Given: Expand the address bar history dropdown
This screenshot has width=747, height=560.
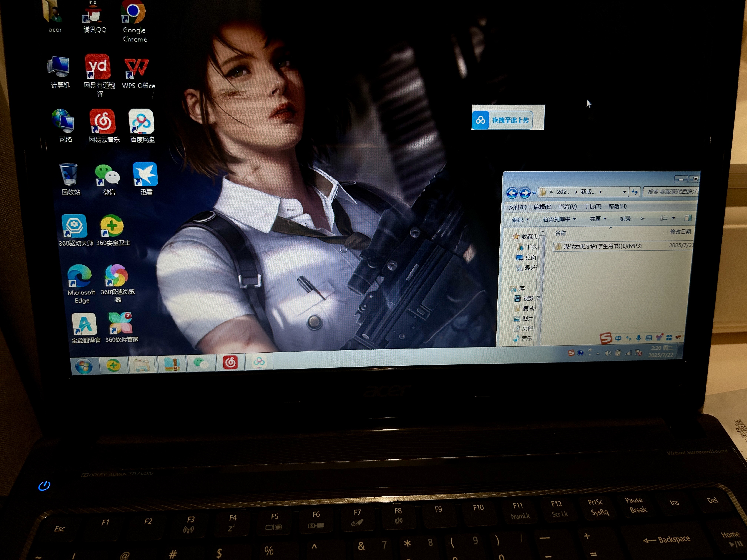Looking at the screenshot, I should [x=624, y=192].
